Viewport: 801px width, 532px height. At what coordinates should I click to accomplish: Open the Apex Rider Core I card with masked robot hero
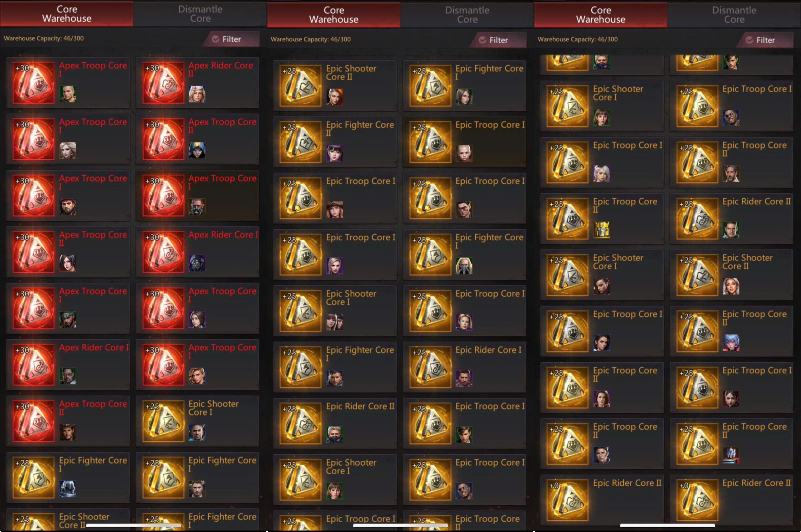[x=197, y=252]
